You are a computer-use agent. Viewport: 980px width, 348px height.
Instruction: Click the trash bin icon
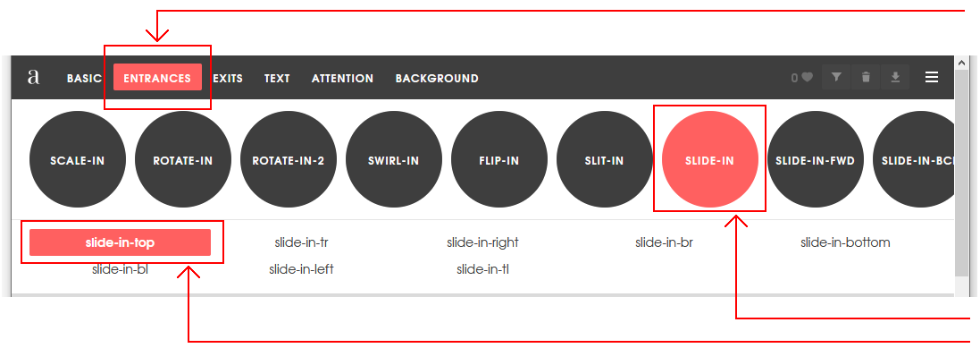pos(866,77)
